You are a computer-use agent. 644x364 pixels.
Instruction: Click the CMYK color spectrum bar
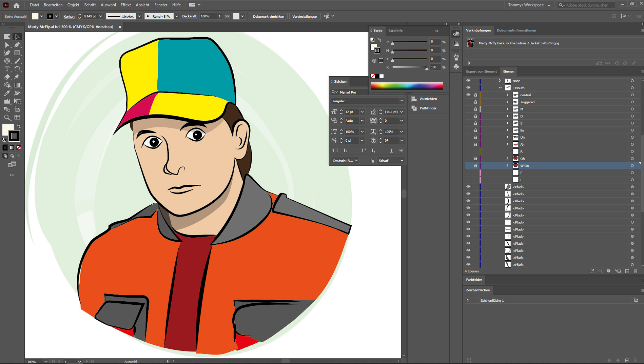point(407,86)
